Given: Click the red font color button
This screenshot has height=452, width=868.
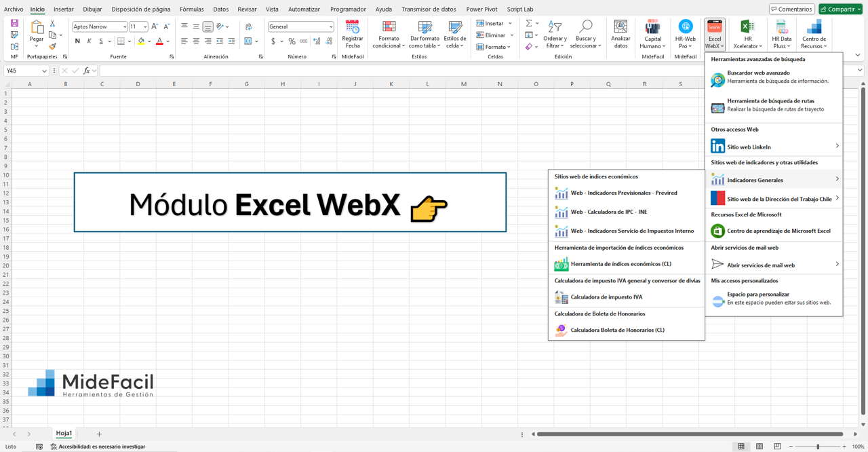Looking at the screenshot, I should coord(159,41).
